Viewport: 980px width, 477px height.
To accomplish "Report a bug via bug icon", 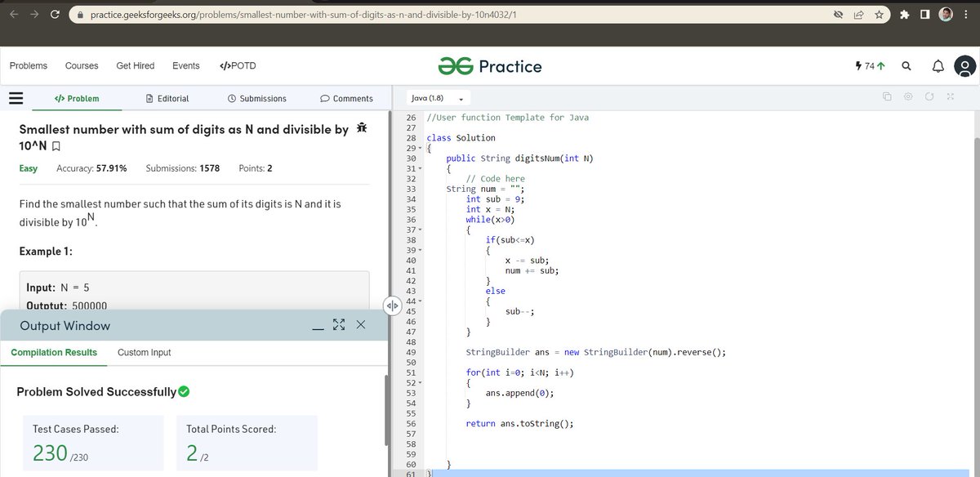I will (362, 129).
